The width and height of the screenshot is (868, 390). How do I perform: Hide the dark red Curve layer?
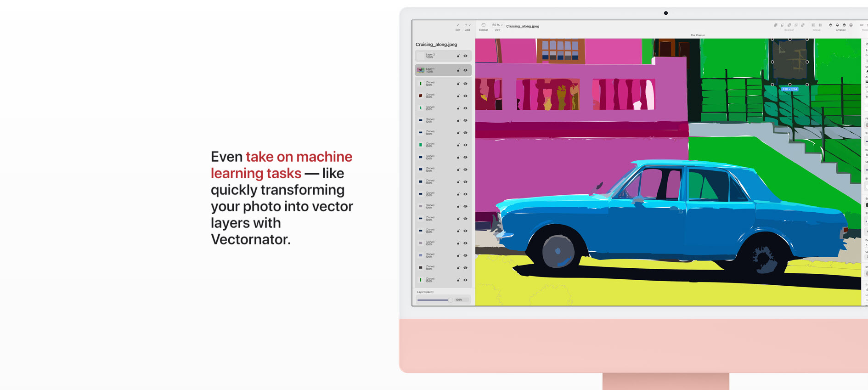point(465,96)
